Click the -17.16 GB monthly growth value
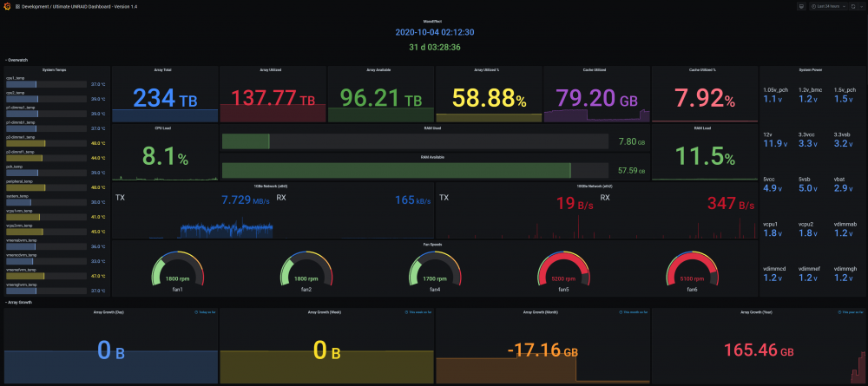 click(x=542, y=351)
